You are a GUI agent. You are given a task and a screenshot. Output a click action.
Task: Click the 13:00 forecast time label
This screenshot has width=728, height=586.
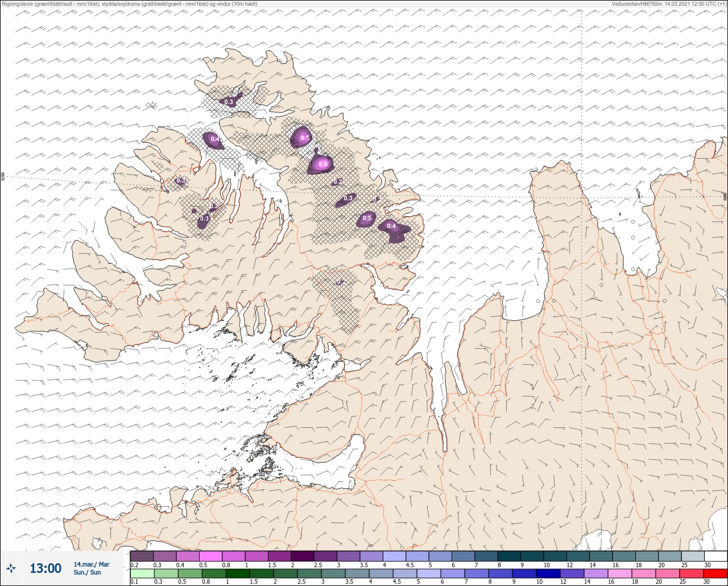(45, 568)
